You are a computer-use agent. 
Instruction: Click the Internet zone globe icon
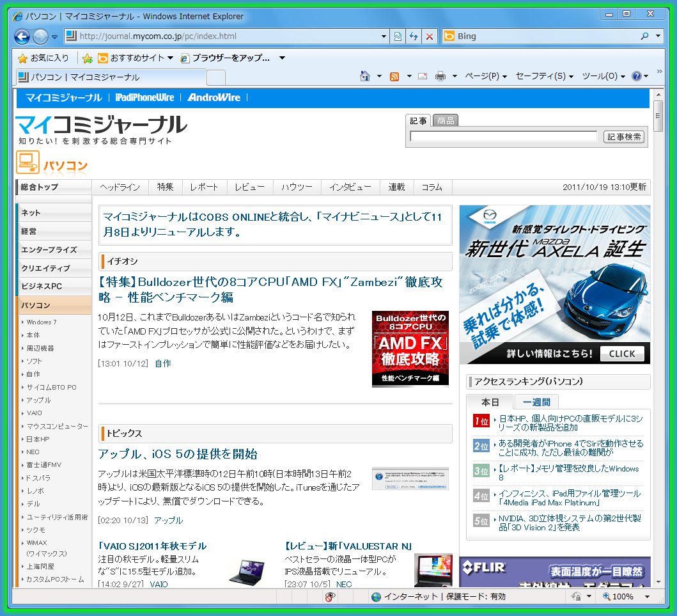pyautogui.click(x=376, y=597)
